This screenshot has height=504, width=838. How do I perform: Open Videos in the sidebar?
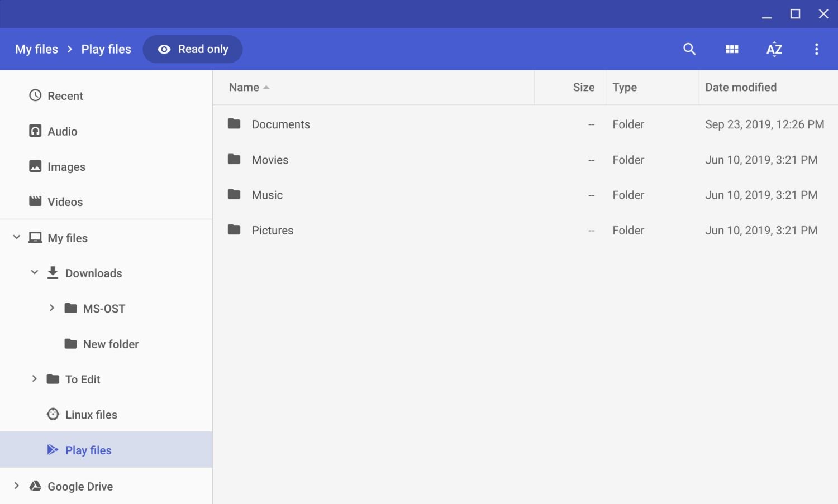(65, 202)
